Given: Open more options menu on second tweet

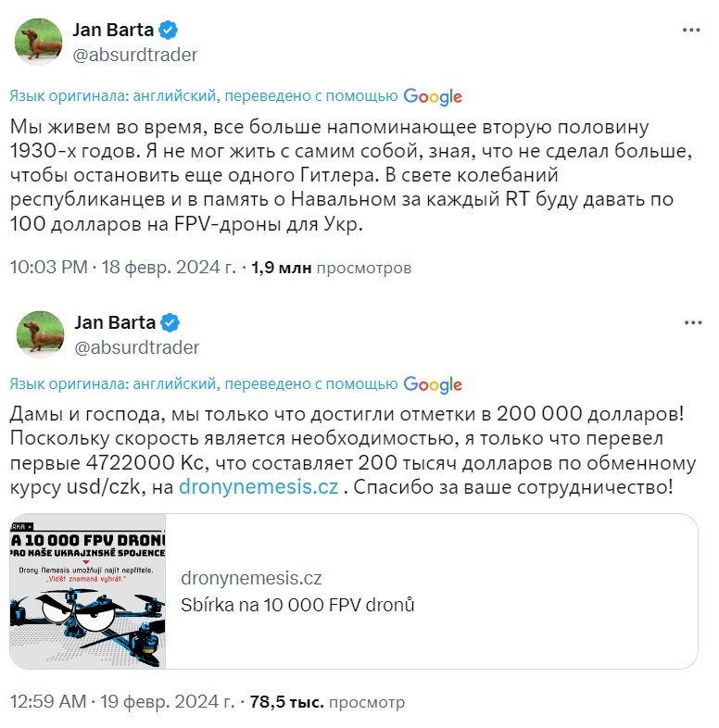Looking at the screenshot, I should tap(692, 322).
